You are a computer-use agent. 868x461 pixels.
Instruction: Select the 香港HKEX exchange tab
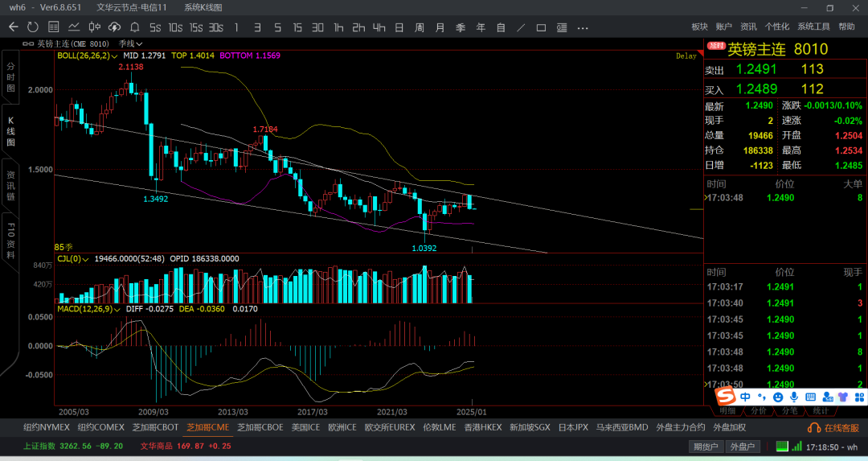coord(483,428)
